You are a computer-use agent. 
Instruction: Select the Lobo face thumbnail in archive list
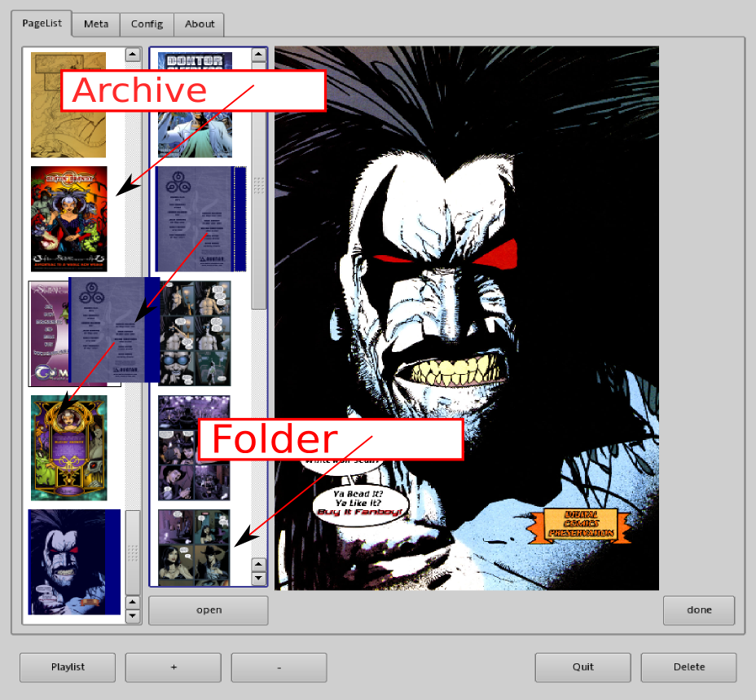74,562
